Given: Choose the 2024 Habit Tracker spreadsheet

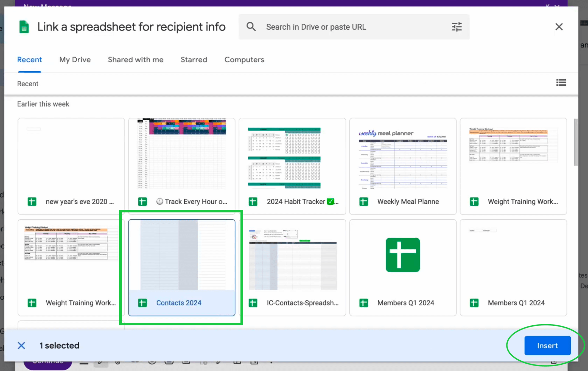Looking at the screenshot, I should pos(292,166).
